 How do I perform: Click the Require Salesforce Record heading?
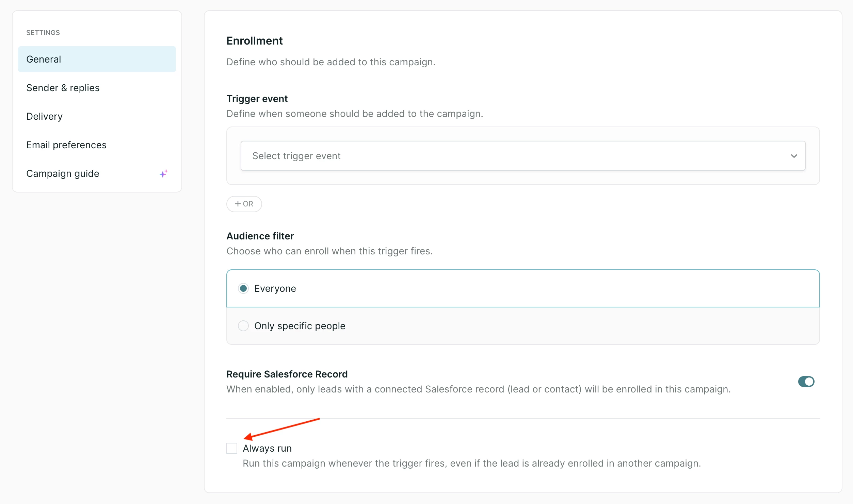[x=287, y=374]
